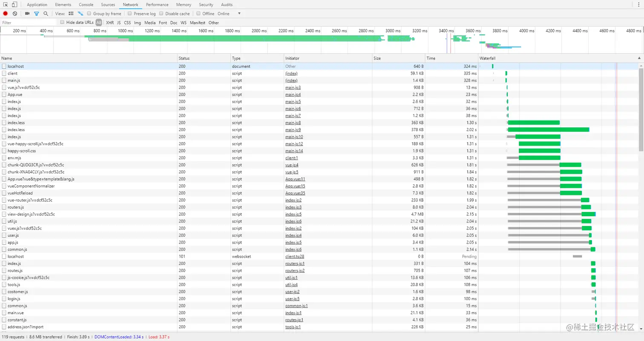Viewport: 644px width, 341px height.
Task: Clear the network log
Action: (15, 14)
